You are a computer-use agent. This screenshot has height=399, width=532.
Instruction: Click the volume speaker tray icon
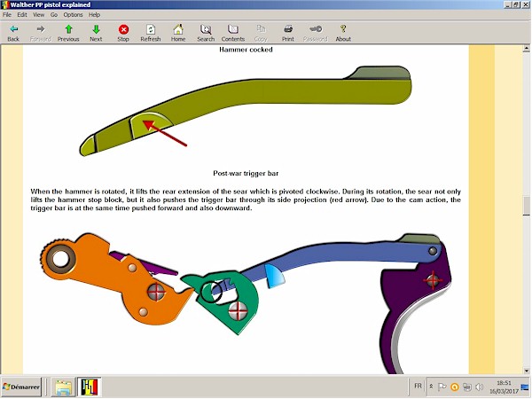point(479,387)
